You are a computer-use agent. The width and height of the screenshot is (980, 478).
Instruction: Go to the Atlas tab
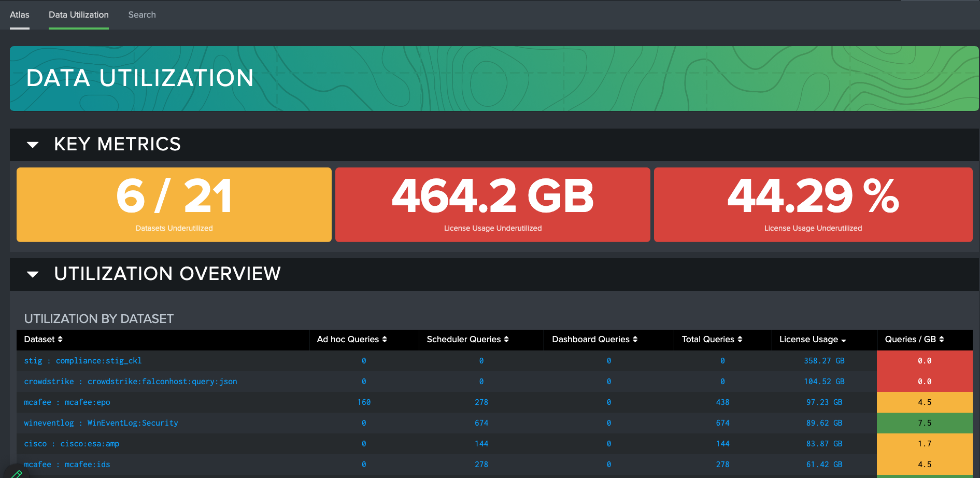(x=19, y=15)
